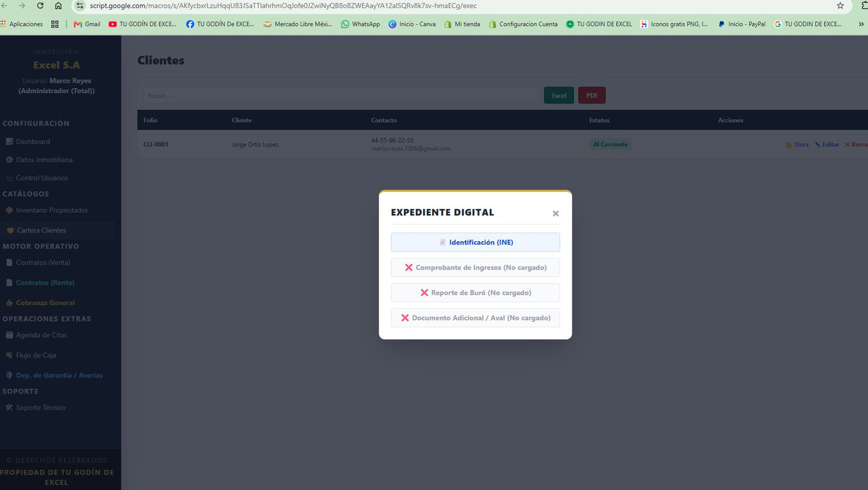Open Inventario Propiedades in the sidebar

pyautogui.click(x=52, y=210)
